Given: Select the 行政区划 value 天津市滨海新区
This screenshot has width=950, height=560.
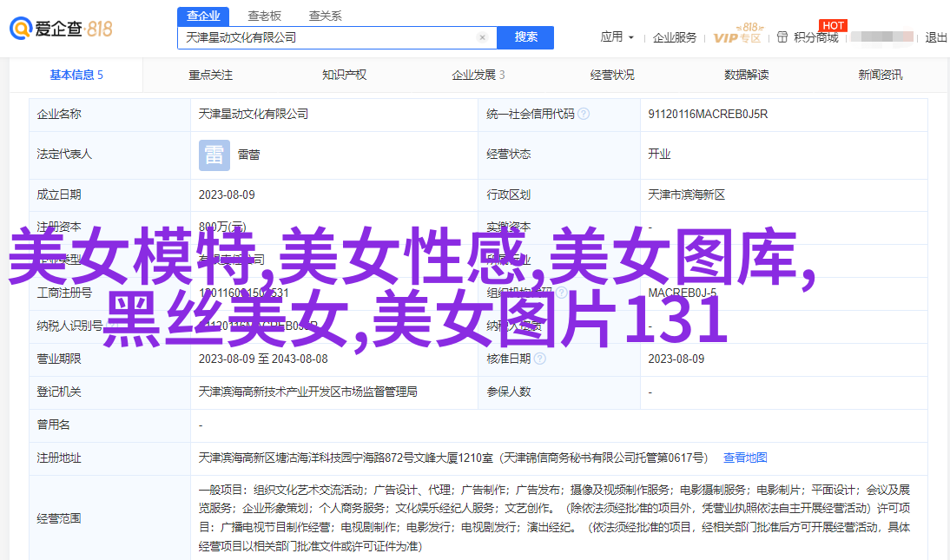Looking at the screenshot, I should pos(686,195).
